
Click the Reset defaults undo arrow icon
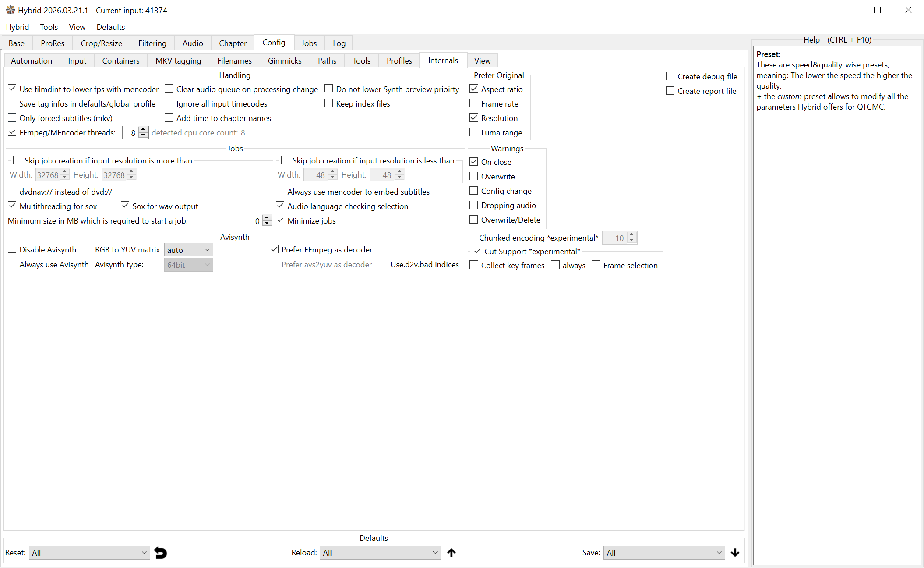(160, 553)
